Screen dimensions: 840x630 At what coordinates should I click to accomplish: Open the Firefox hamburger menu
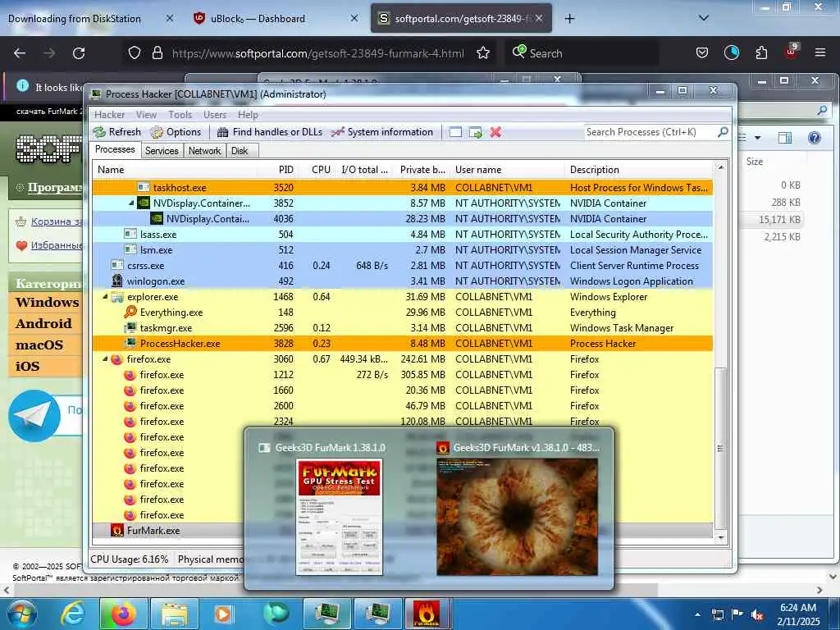point(819,52)
